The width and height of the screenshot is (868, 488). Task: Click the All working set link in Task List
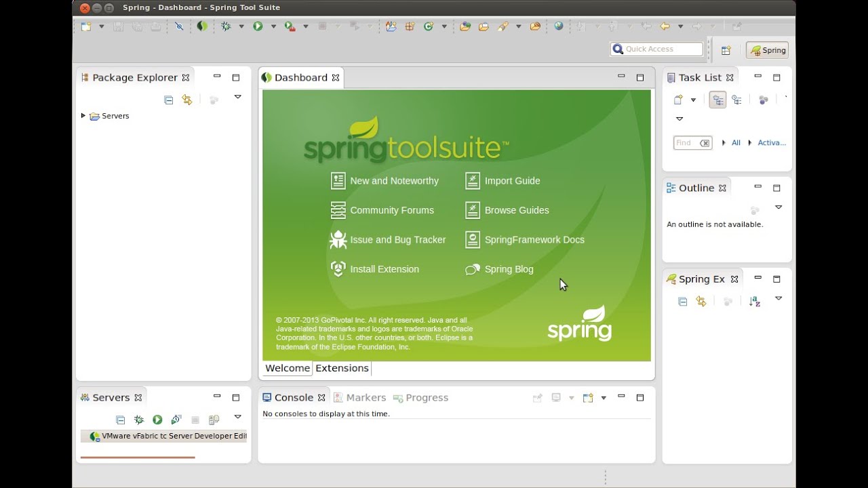tap(736, 143)
